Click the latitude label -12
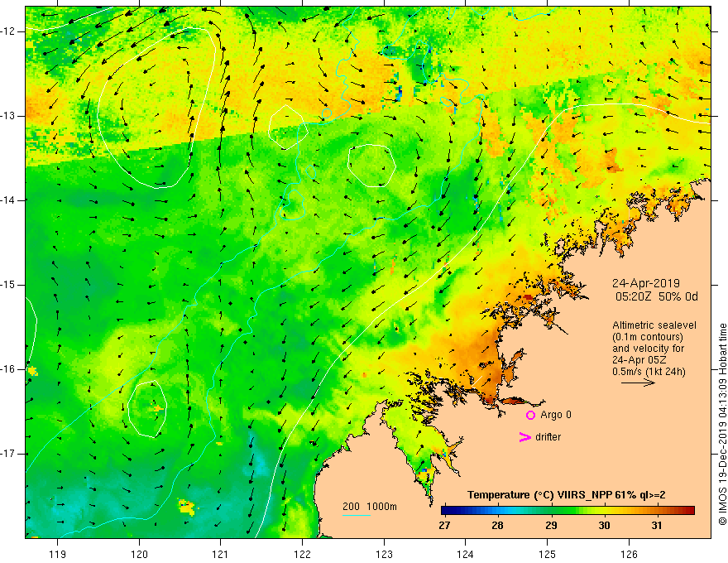Image resolution: width=728 pixels, height=563 pixels. point(8,31)
